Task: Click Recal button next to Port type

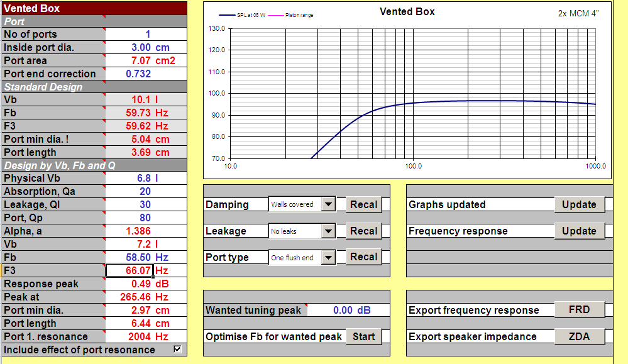Action: point(364,256)
